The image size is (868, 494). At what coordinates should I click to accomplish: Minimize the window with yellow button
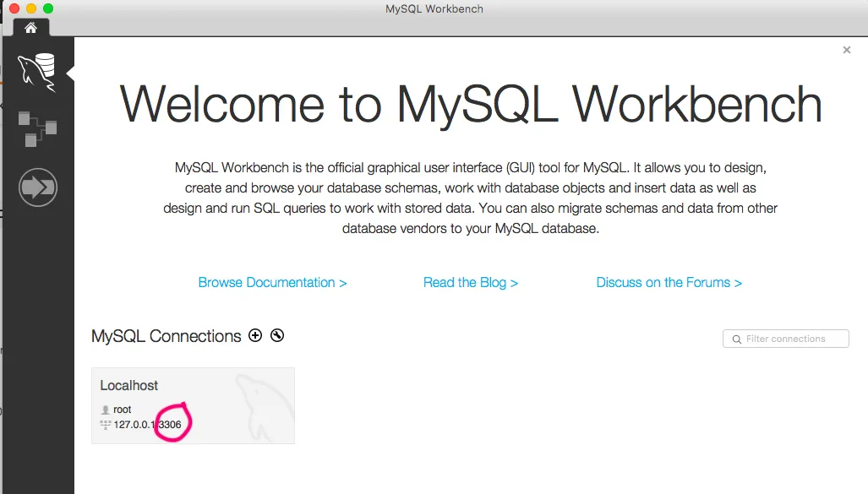click(x=31, y=8)
